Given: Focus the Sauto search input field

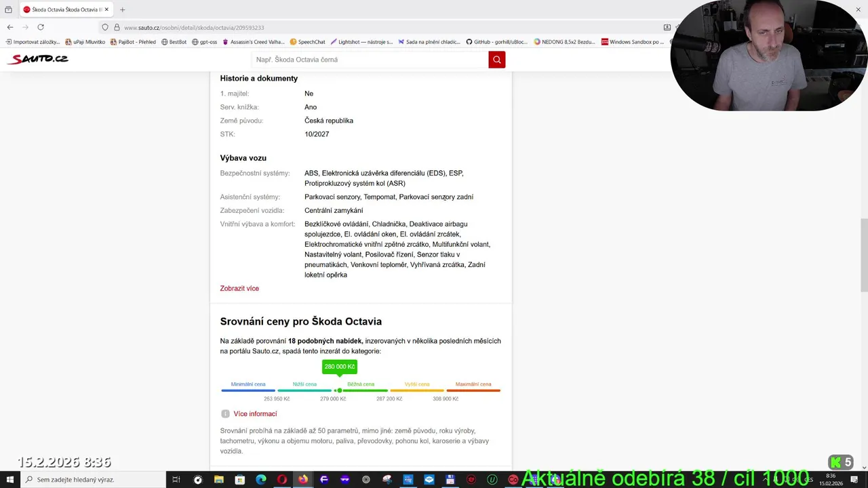Looking at the screenshot, I should [x=370, y=60].
